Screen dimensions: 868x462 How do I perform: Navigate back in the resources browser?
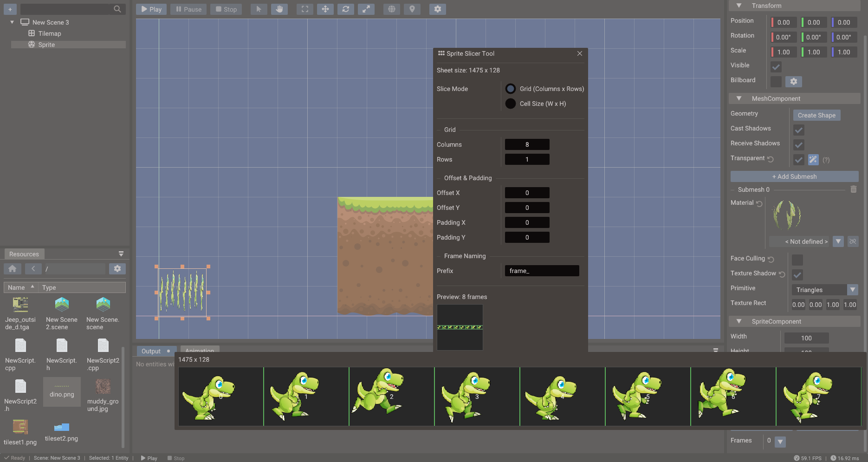[33, 269]
